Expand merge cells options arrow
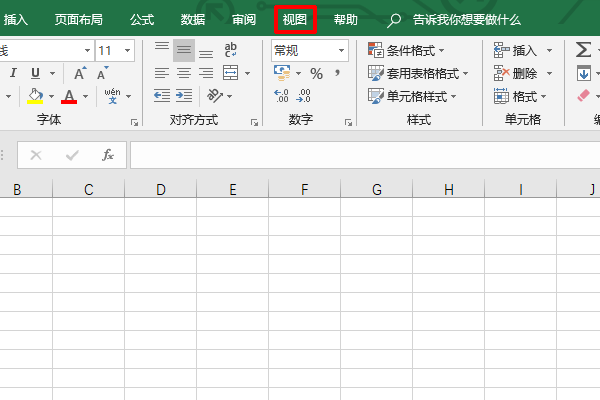Viewport: 600px width, 400px height. point(248,73)
